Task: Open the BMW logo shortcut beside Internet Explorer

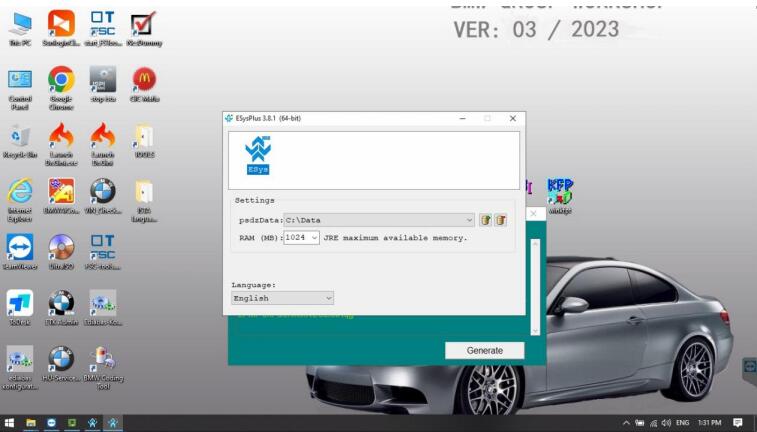Action: [103, 196]
